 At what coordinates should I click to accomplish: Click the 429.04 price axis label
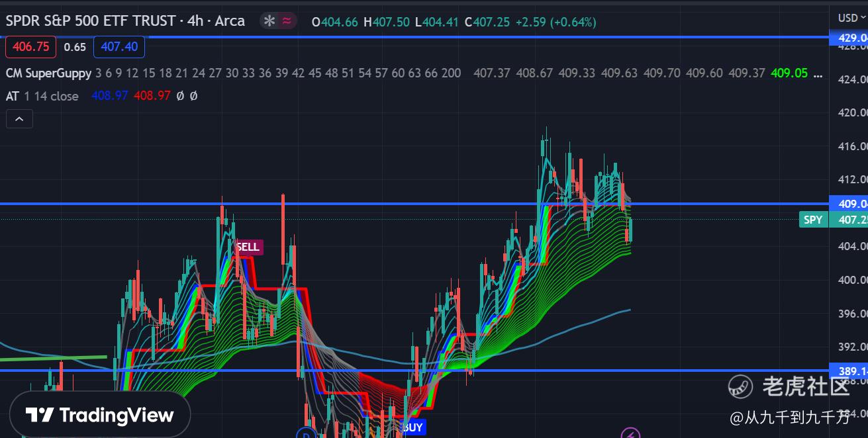(x=849, y=38)
